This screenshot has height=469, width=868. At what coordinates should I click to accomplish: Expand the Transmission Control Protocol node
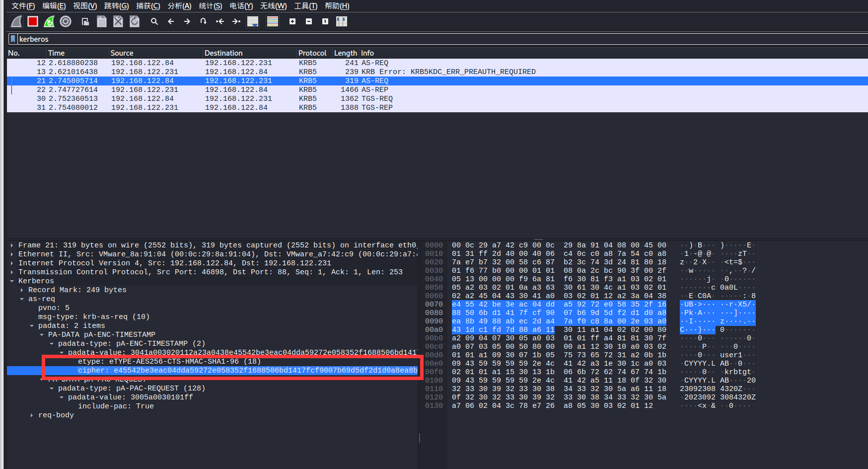[x=12, y=272]
